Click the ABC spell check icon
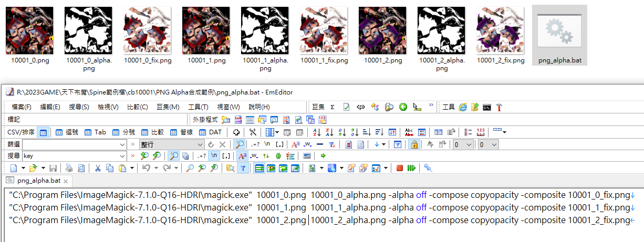Viewport: 644px width, 242px height. coord(409,132)
